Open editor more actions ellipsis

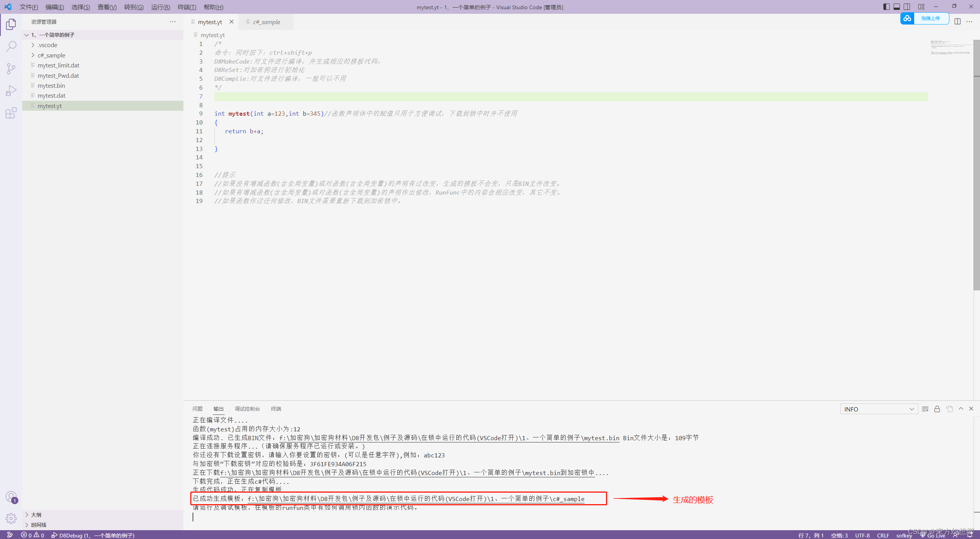[969, 21]
